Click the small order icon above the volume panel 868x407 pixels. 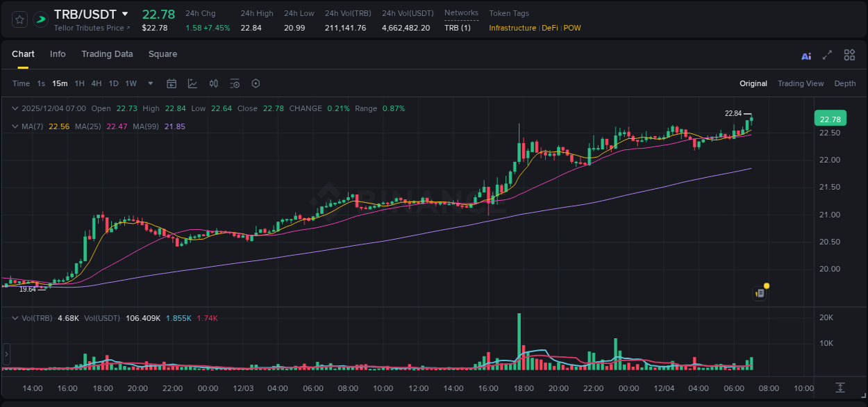pyautogui.click(x=759, y=292)
